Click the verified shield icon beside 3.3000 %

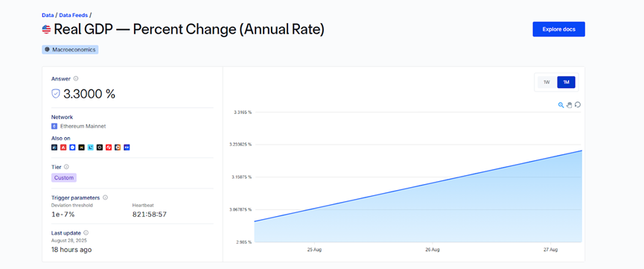[x=56, y=94]
